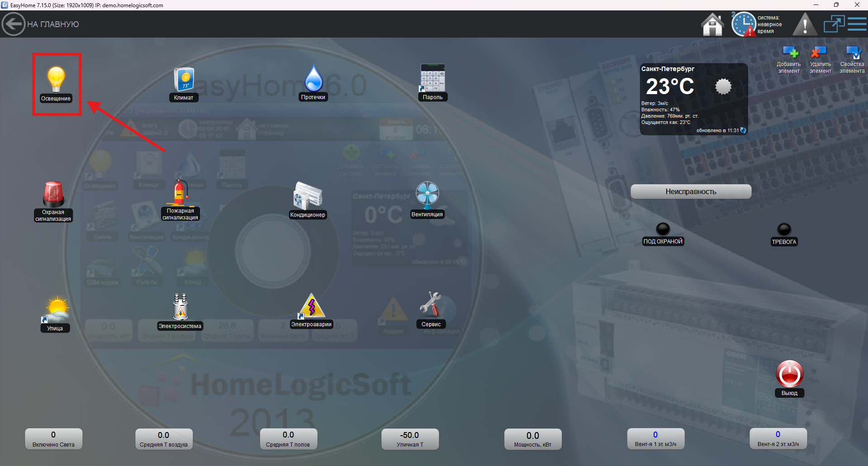
Task: Open the Электросистема transformer icon
Action: [180, 307]
